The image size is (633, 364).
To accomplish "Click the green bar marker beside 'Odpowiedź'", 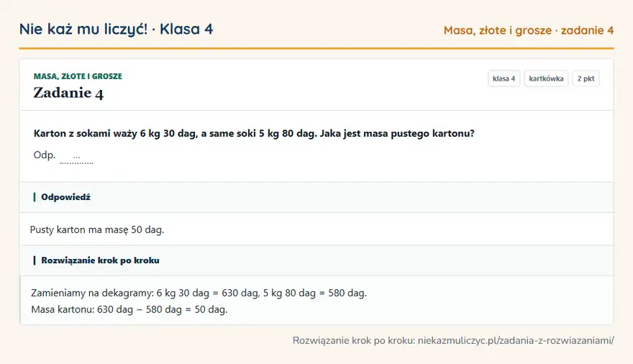I will pos(35,197).
